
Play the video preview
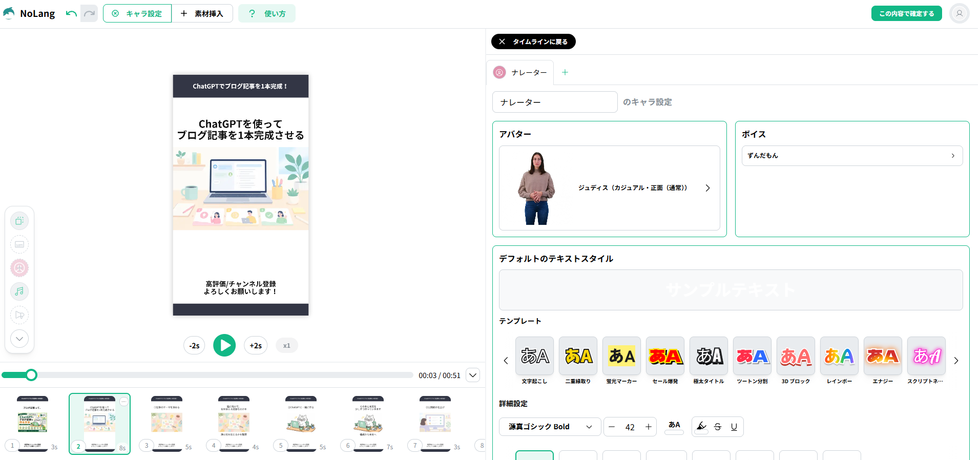click(x=224, y=345)
